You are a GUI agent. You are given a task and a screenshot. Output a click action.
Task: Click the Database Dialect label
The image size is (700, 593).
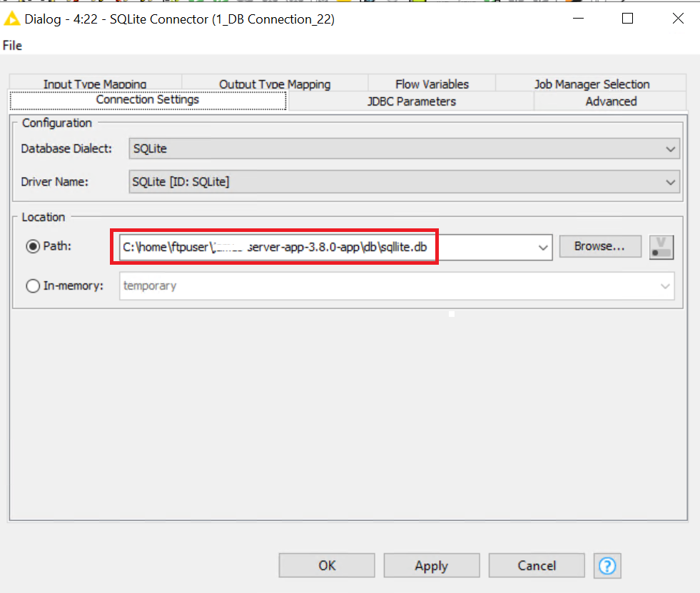[66, 148]
